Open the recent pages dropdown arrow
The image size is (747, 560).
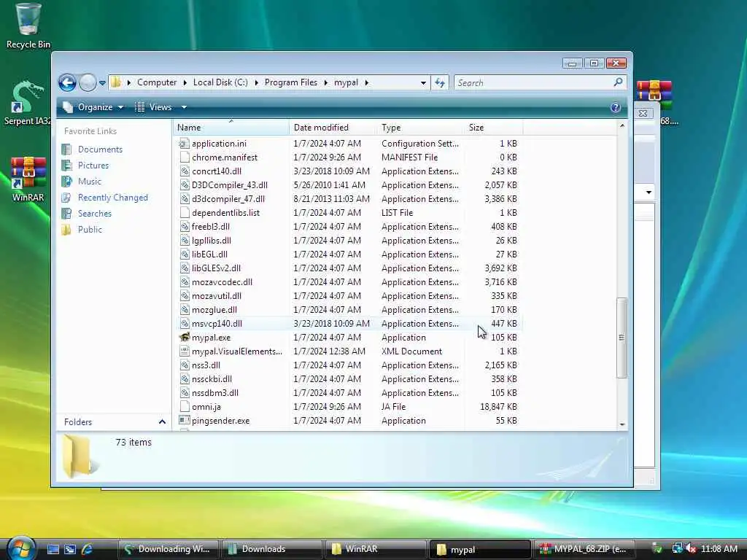click(x=102, y=83)
